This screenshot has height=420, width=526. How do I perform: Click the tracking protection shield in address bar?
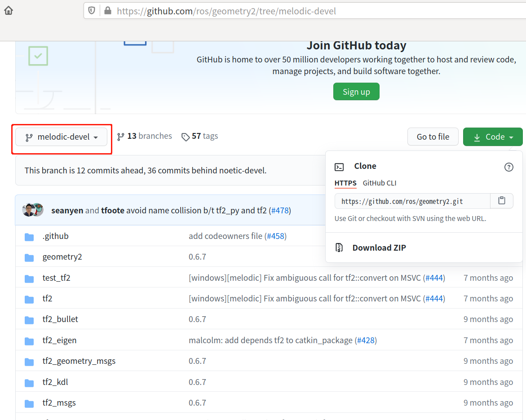tap(92, 11)
